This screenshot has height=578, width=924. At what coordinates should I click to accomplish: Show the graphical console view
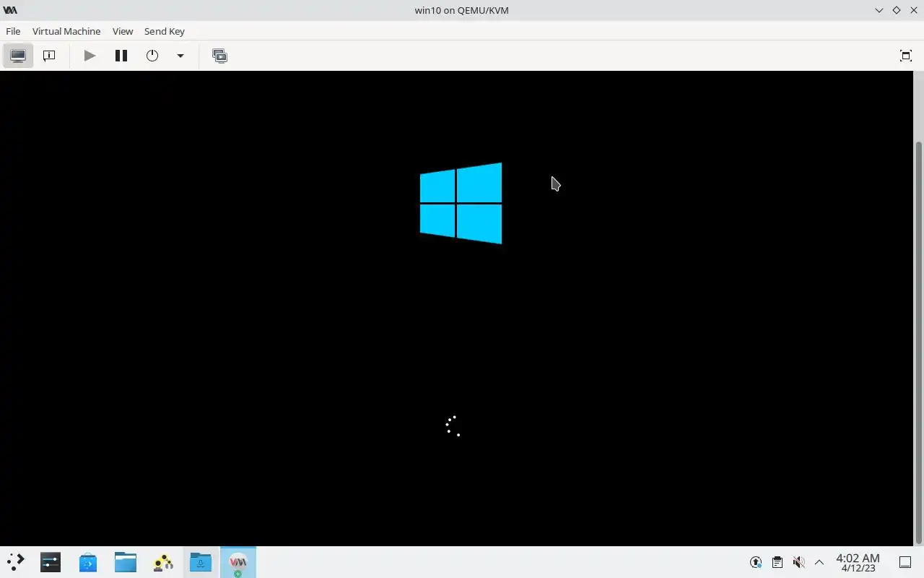pyautogui.click(x=18, y=56)
